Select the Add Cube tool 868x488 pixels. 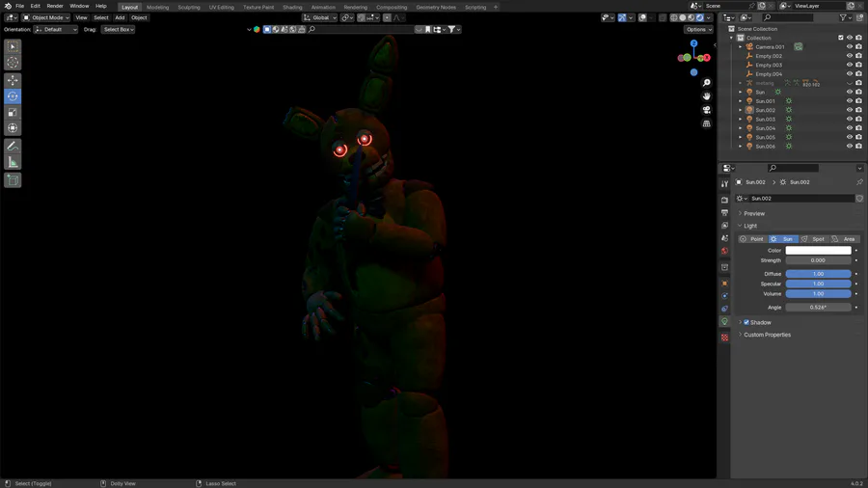13,179
